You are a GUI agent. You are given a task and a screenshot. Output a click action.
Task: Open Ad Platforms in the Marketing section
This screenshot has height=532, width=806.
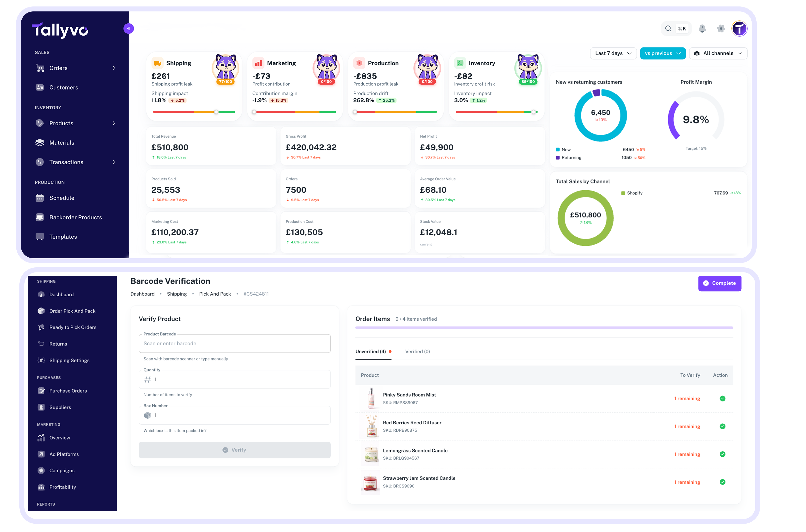tap(64, 454)
